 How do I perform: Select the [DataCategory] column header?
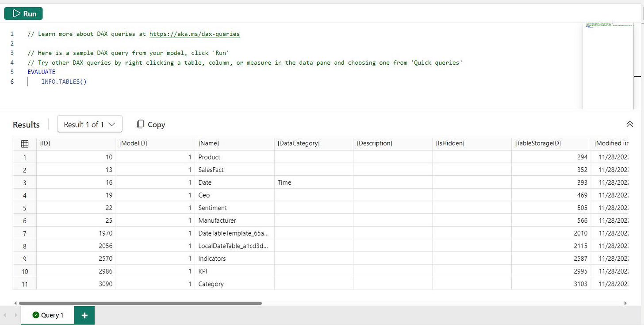314,143
